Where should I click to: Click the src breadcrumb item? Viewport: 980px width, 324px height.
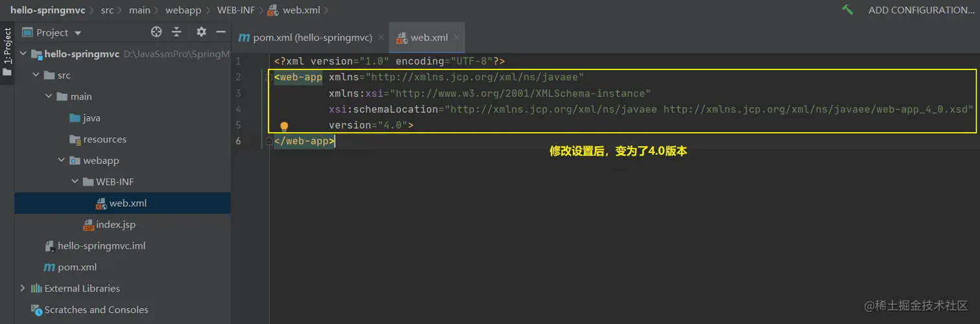click(x=108, y=10)
